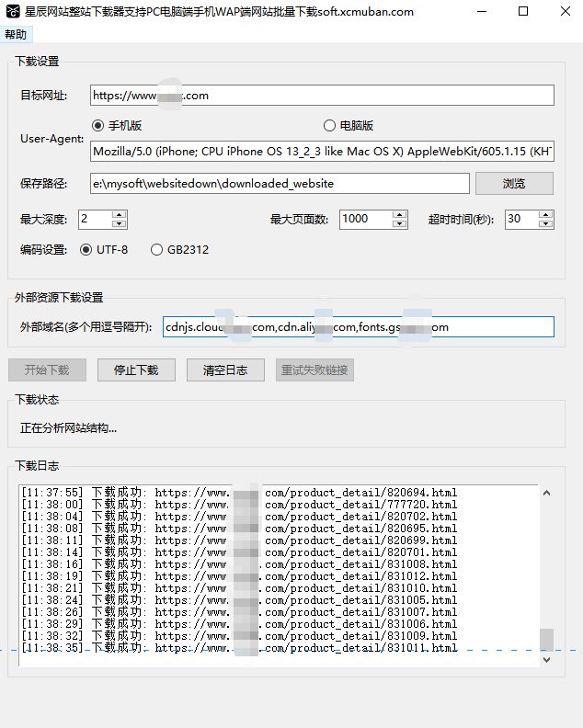Click the 外部域名 input field
The height and width of the screenshot is (728, 583).
coord(358,327)
